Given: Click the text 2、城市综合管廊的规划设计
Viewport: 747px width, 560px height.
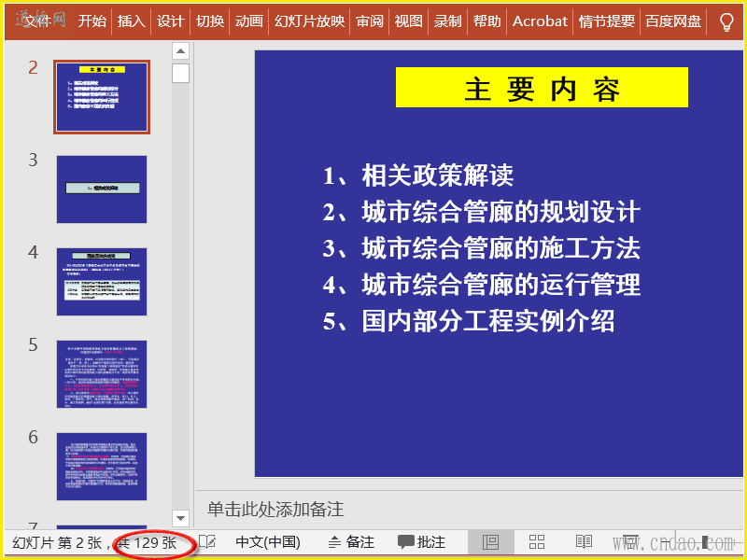Looking at the screenshot, I should coord(481,212).
